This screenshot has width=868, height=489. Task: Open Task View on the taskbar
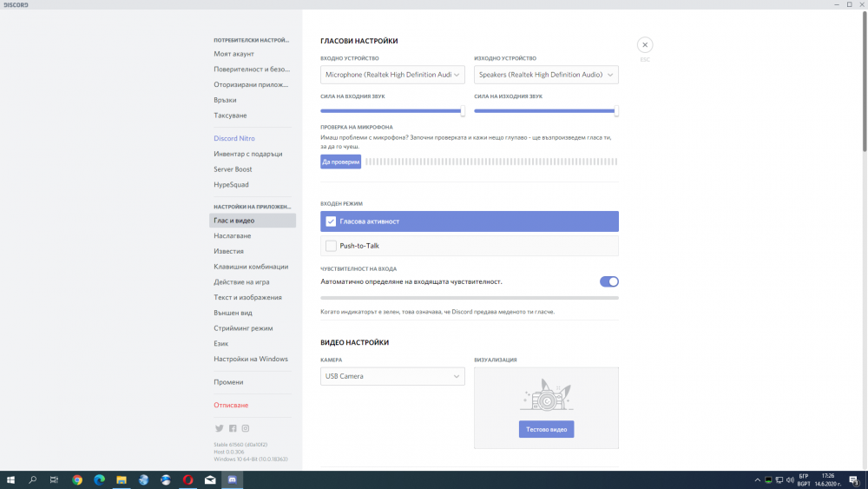[x=54, y=480]
